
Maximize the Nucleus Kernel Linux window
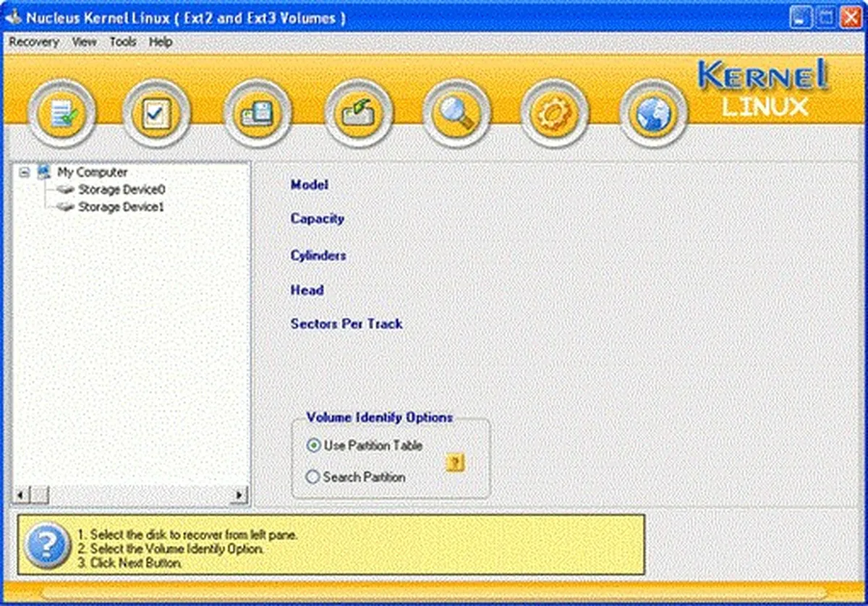[x=825, y=17]
